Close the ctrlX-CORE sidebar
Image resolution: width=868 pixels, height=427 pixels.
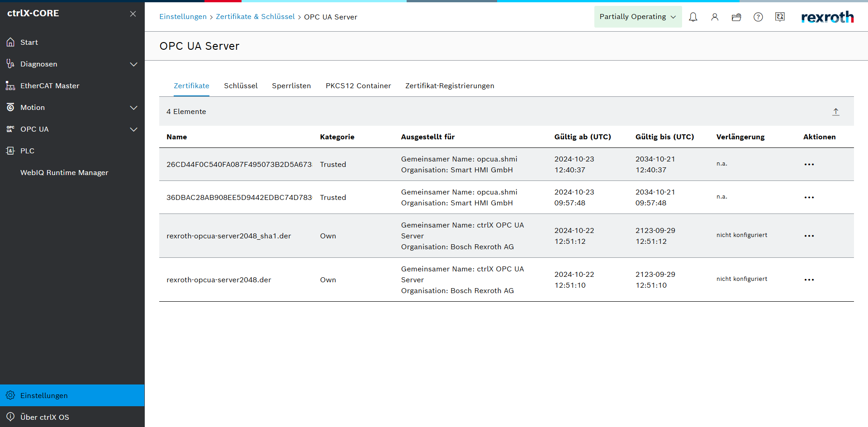tap(133, 14)
